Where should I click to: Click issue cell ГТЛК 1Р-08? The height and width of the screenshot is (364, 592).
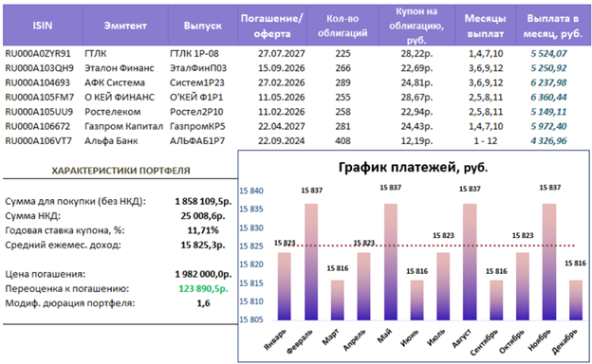(194, 54)
